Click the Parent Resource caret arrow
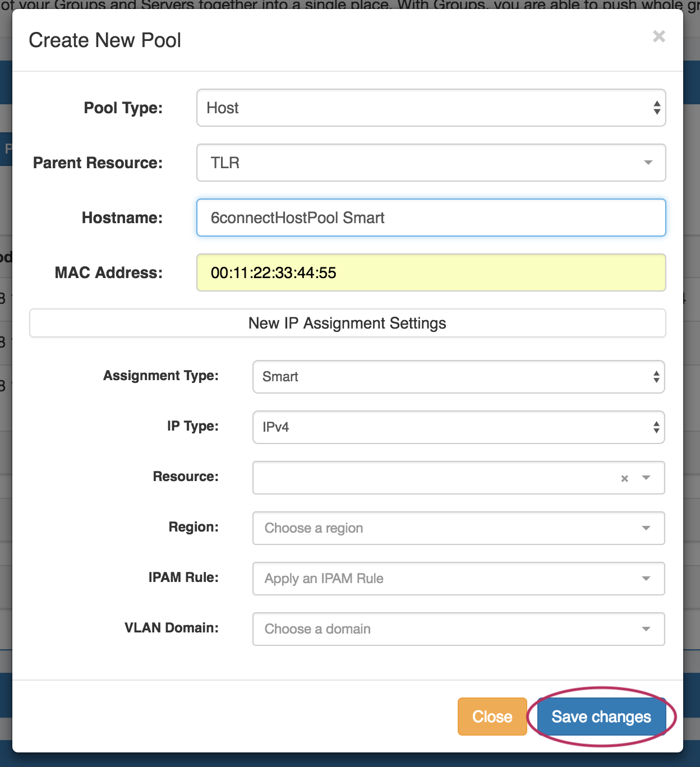This screenshot has width=700, height=767. [648, 163]
